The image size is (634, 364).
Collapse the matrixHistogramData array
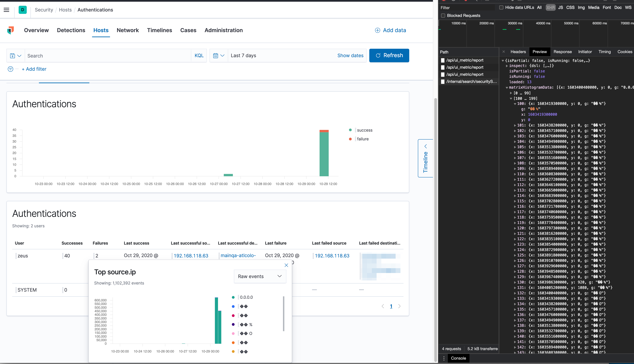pos(507,87)
